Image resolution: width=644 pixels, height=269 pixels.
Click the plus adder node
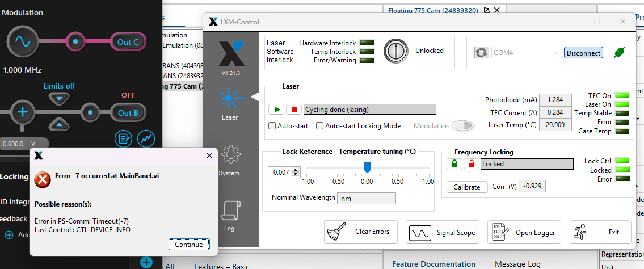(23, 112)
